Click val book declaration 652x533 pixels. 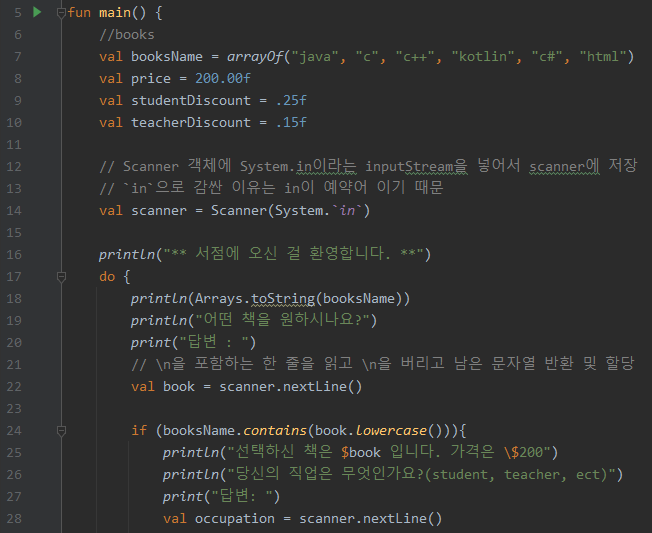[163, 387]
